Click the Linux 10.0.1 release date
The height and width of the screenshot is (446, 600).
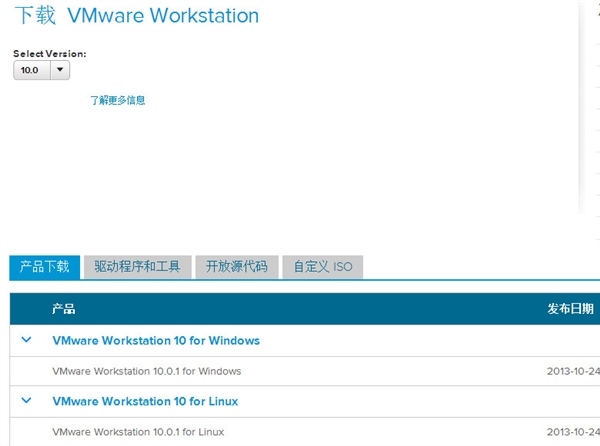pyautogui.click(x=572, y=432)
